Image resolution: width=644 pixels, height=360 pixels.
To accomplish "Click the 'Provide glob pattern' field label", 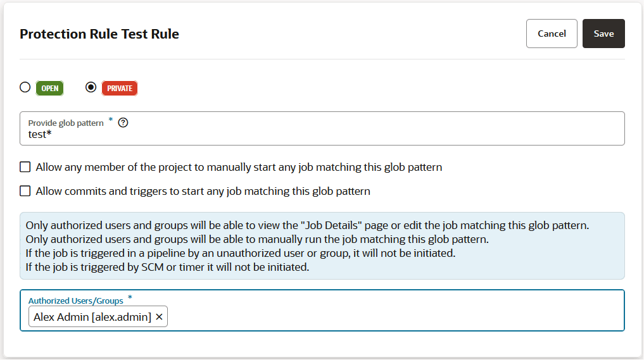I will pos(66,123).
